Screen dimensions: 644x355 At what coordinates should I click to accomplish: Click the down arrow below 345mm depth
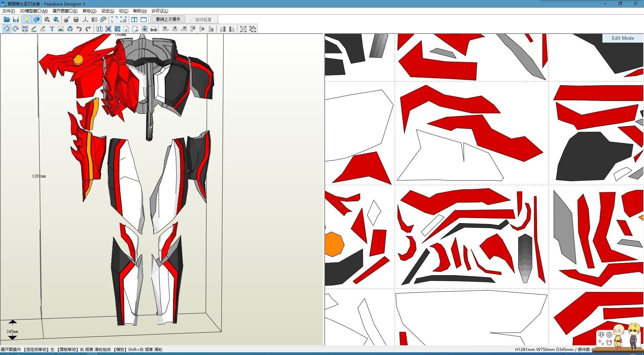click(12, 337)
